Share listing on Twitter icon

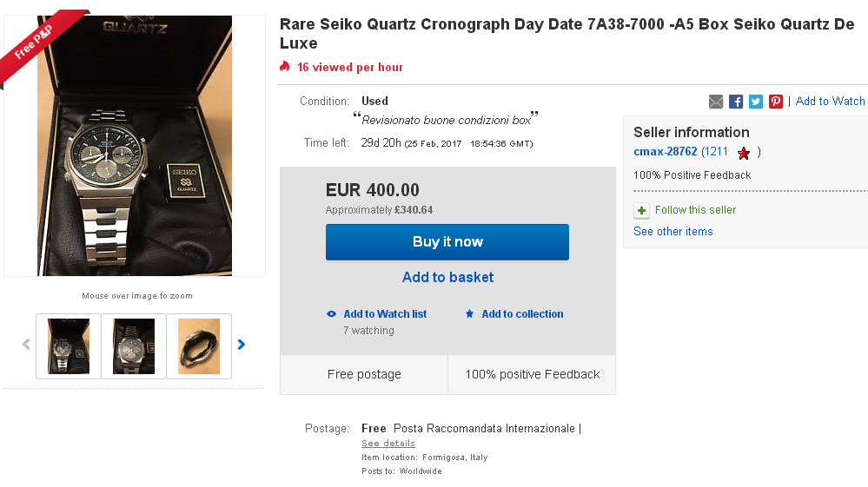point(756,102)
